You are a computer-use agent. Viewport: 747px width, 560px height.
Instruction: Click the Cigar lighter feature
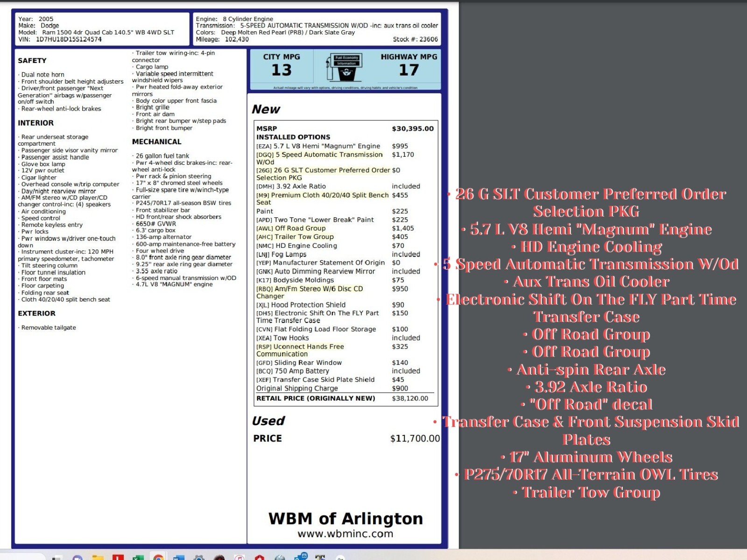(x=38, y=177)
